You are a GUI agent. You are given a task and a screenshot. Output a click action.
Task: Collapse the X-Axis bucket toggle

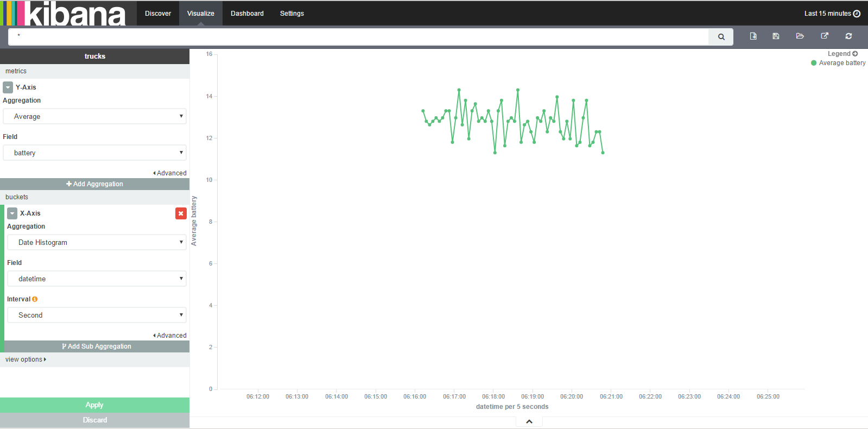tap(12, 213)
